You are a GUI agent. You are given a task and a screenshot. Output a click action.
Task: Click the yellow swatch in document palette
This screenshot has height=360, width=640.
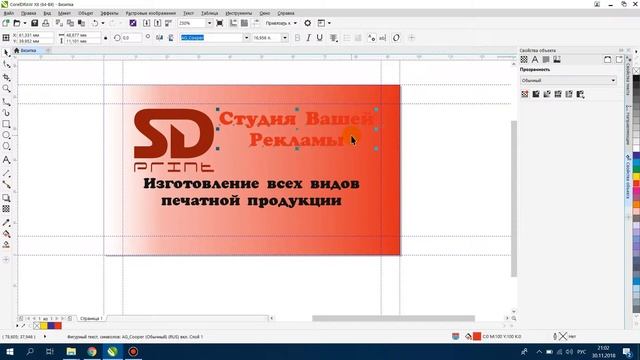(x=43, y=326)
